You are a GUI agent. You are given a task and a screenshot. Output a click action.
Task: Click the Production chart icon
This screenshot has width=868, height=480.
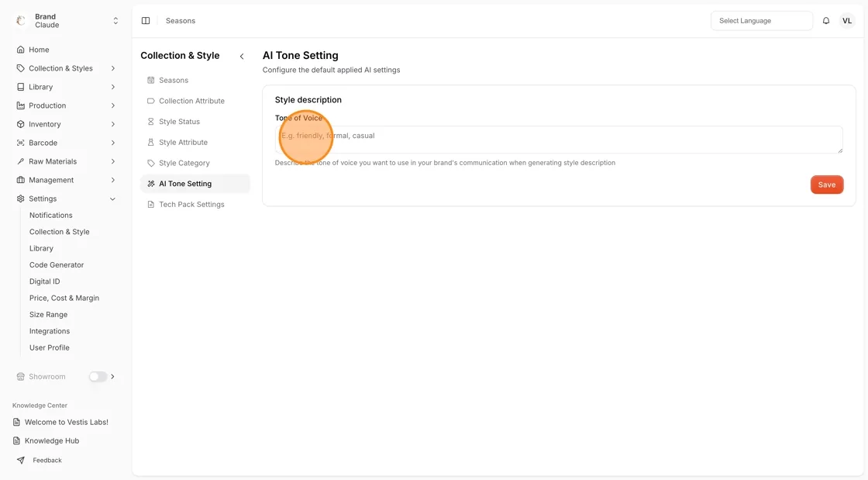coord(20,105)
